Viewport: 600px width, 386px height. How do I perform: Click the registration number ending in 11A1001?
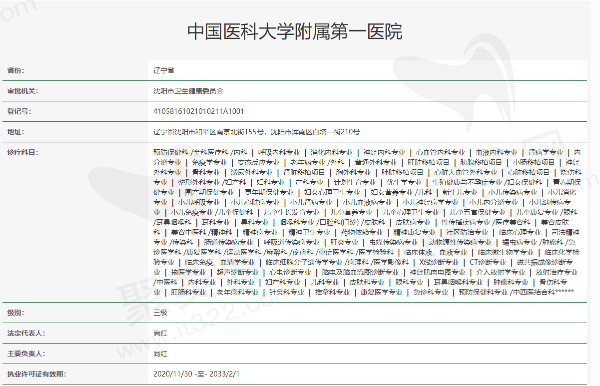199,111
